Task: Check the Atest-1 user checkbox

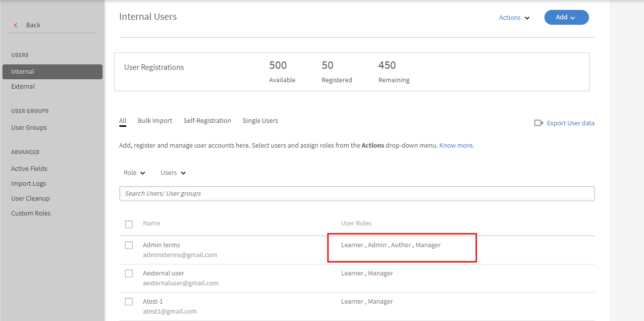Action: tap(129, 302)
